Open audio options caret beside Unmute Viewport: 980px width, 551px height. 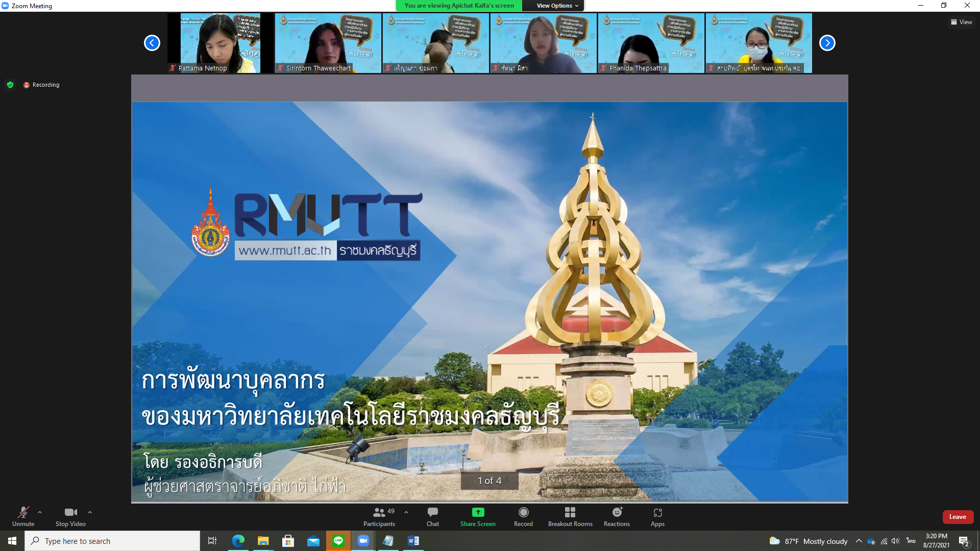(40, 512)
